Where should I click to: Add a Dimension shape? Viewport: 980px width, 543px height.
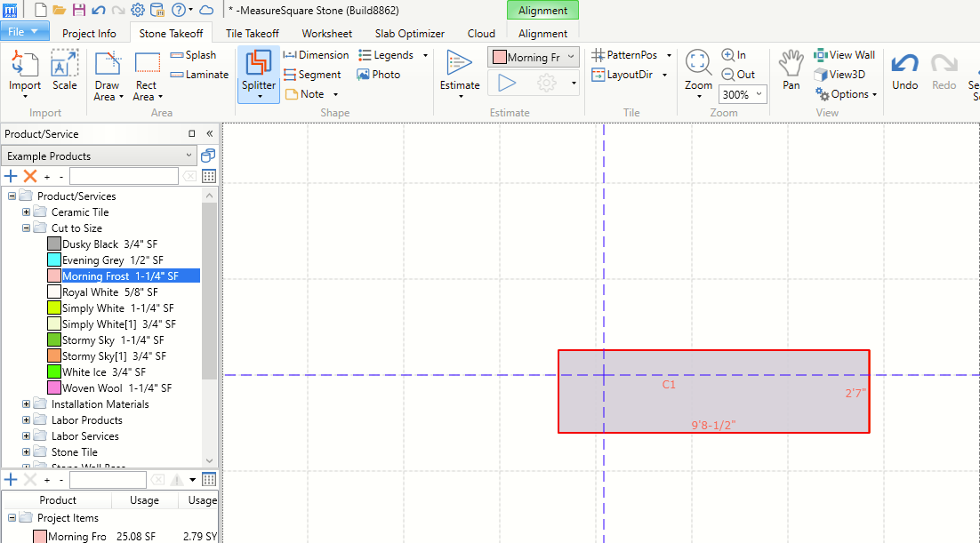coord(316,55)
